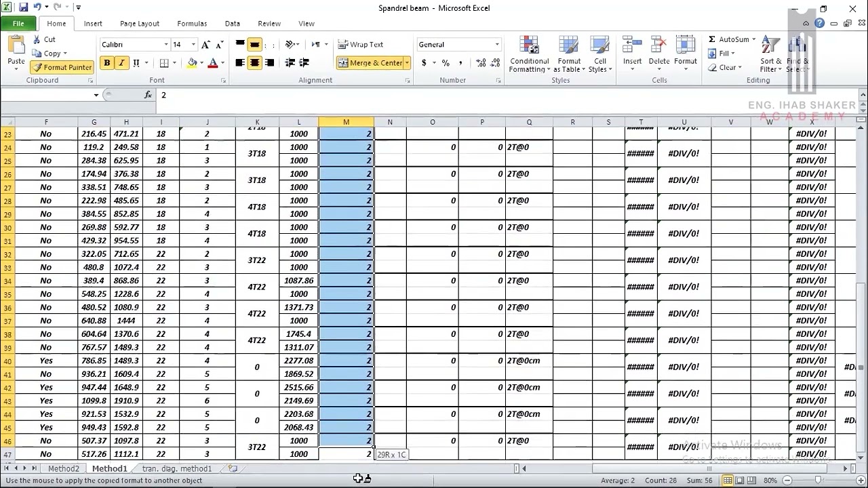
Task: Click the Merge & Center button
Action: (370, 63)
